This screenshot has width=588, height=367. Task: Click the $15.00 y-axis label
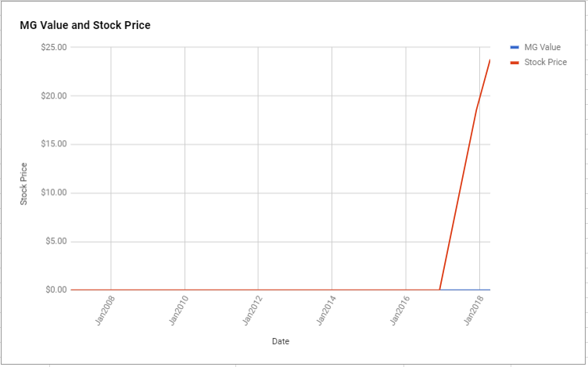[54, 144]
